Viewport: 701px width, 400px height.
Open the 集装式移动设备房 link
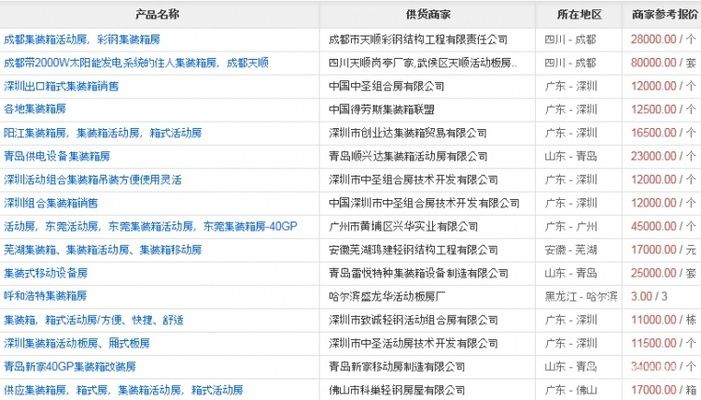[46, 273]
